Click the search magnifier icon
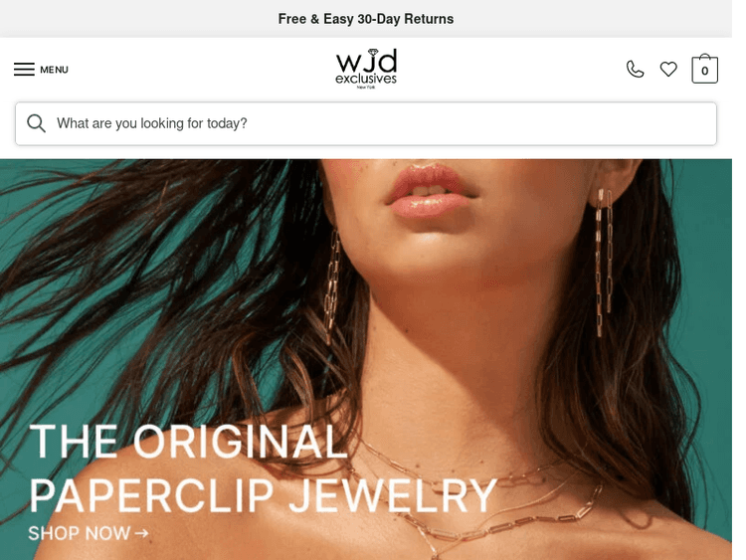This screenshot has height=560, width=746. point(36,123)
